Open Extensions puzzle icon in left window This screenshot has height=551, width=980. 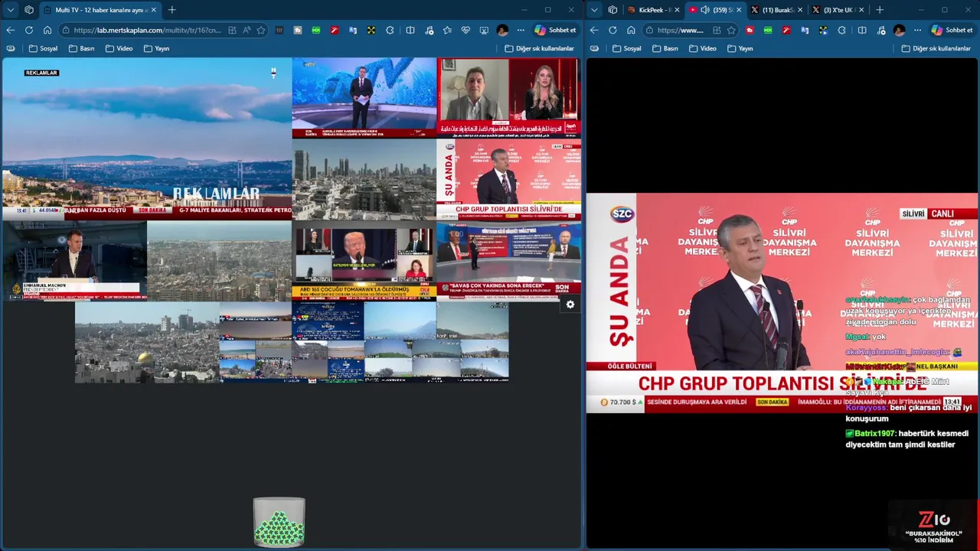click(x=390, y=30)
